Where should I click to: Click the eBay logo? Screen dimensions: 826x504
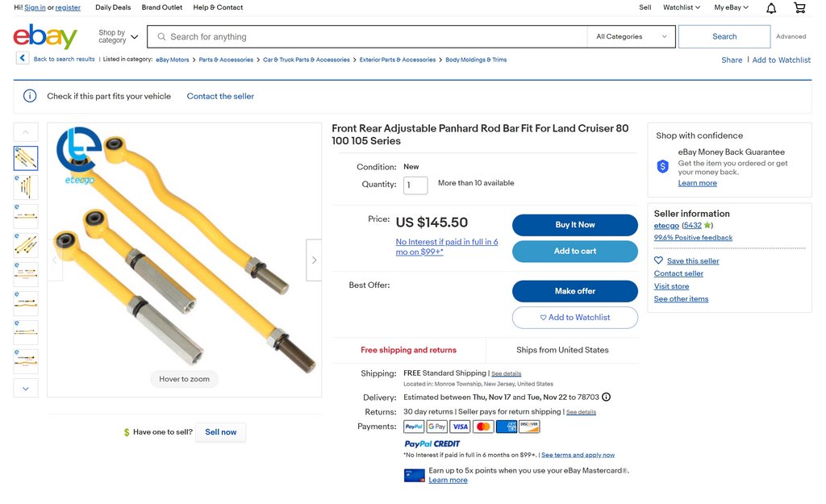pos(45,36)
